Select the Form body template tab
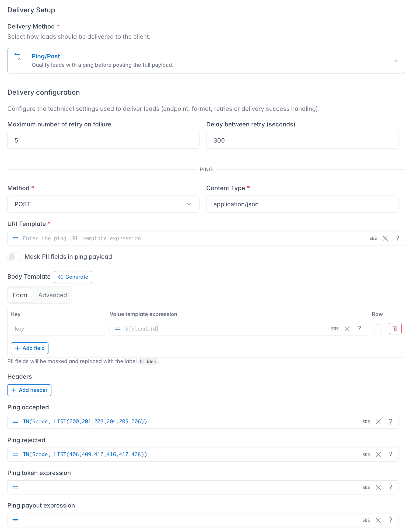The width and height of the screenshot is (413, 532). point(20,295)
